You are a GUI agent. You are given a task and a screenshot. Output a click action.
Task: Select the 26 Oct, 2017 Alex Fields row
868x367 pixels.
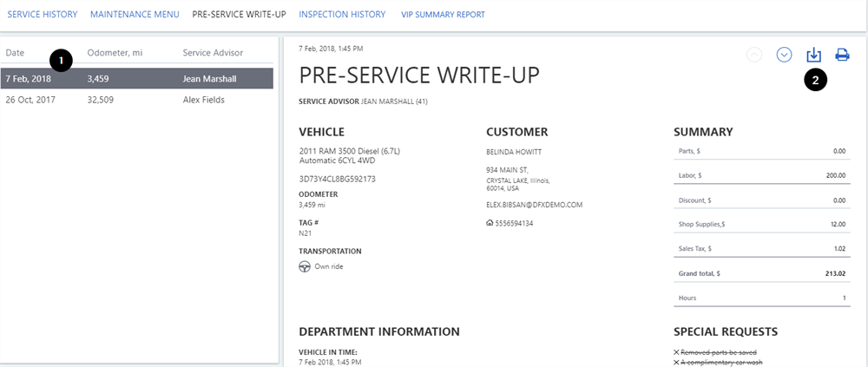pyautogui.click(x=137, y=100)
